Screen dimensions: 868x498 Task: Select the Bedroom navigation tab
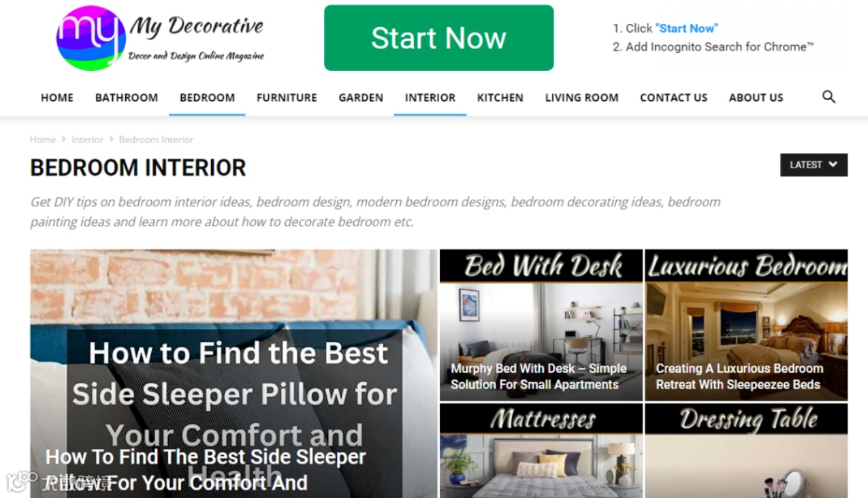tap(207, 97)
